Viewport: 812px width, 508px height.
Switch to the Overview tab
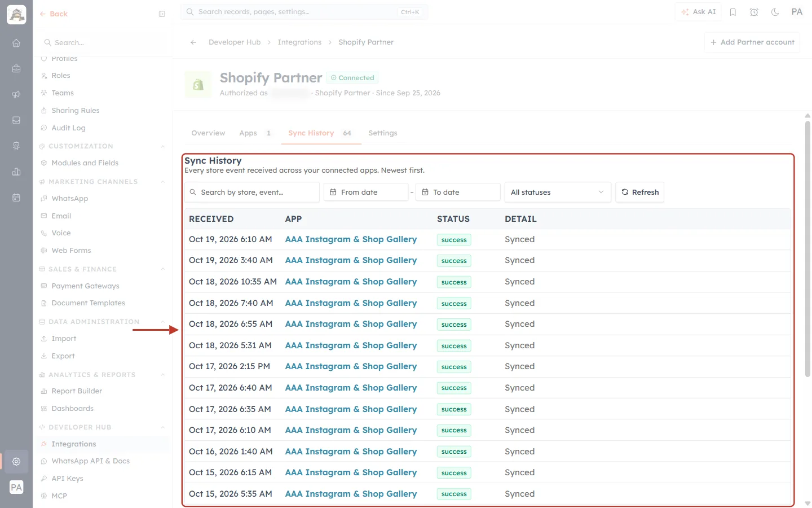pyautogui.click(x=208, y=133)
